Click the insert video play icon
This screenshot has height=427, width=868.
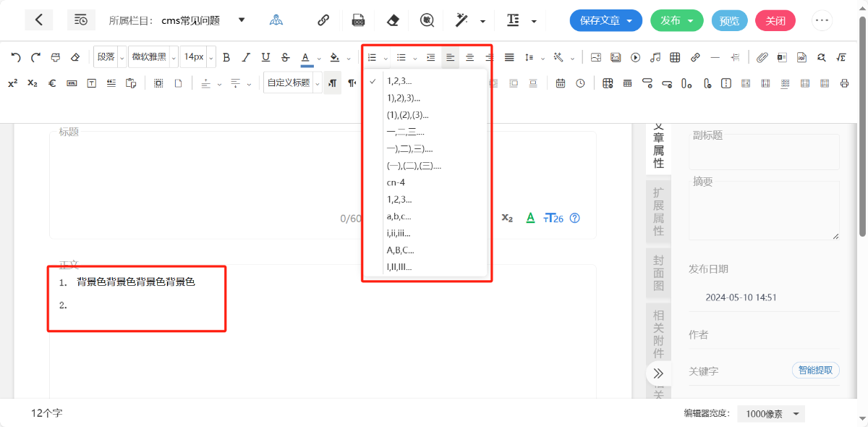[x=635, y=57]
